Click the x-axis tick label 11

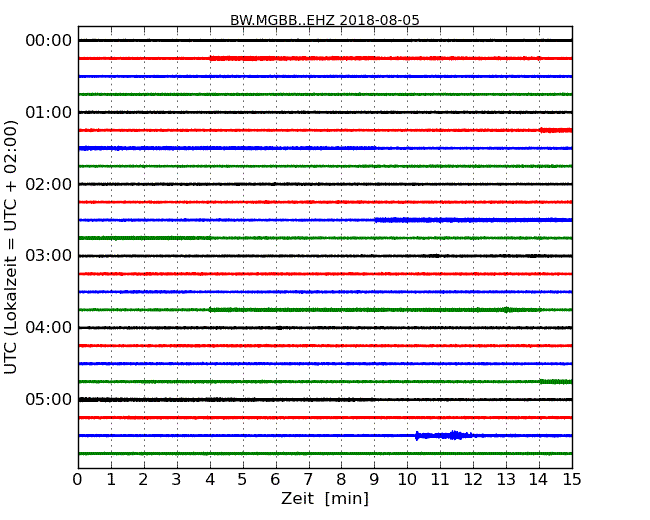440,480
